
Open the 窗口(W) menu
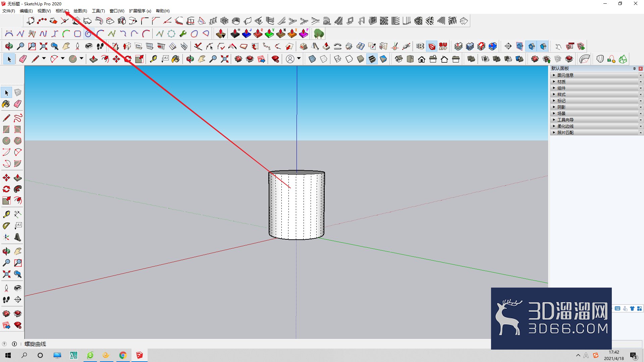(117, 11)
